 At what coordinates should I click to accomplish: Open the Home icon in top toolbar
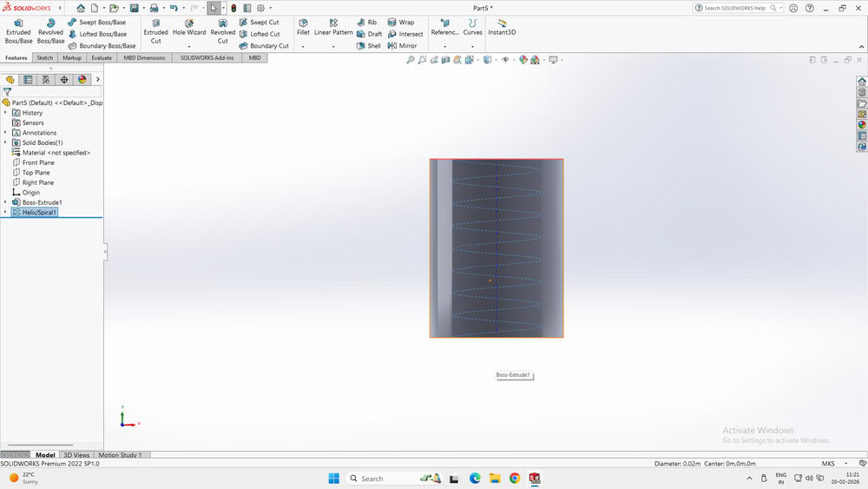click(81, 9)
